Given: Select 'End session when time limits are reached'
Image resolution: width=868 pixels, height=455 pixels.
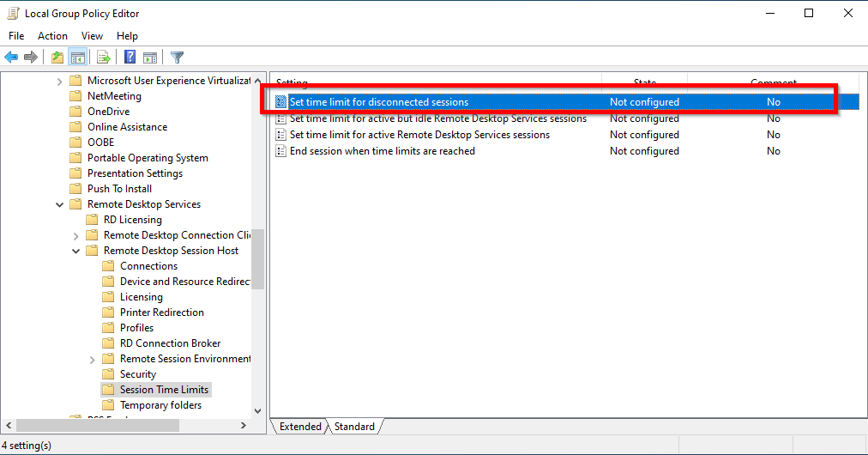Looking at the screenshot, I should (382, 151).
